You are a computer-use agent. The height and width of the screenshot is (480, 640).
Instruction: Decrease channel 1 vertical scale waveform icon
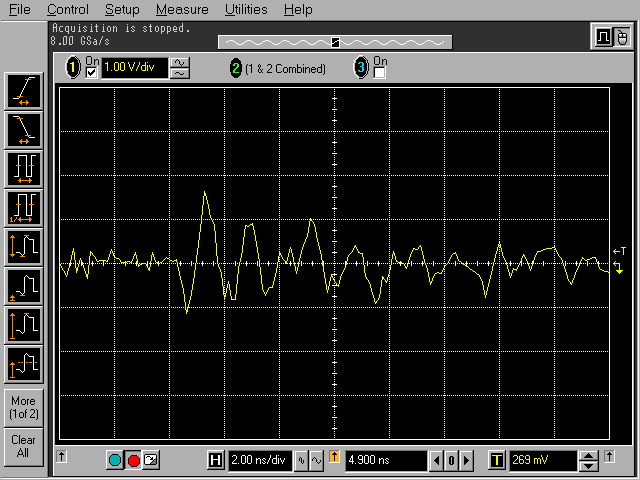(x=180, y=73)
